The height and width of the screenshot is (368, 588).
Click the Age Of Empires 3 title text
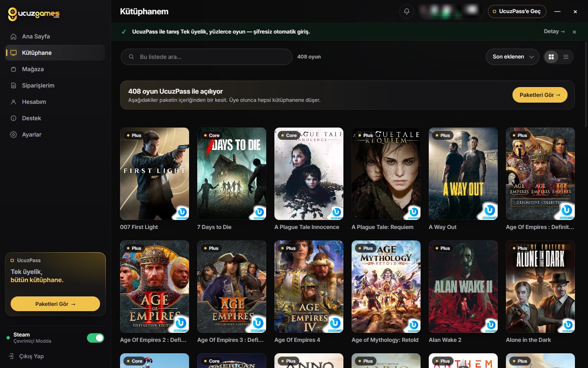230,340
